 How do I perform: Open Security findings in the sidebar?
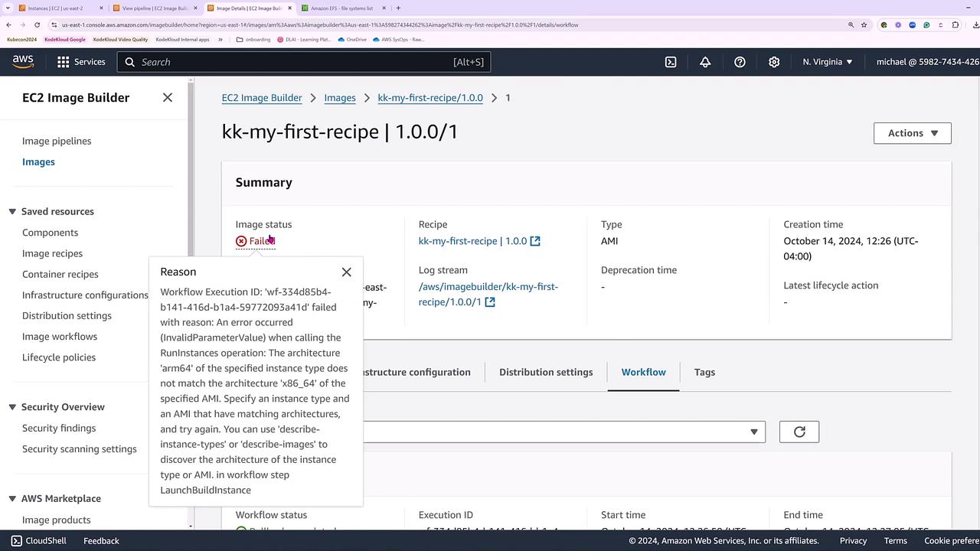59,429
